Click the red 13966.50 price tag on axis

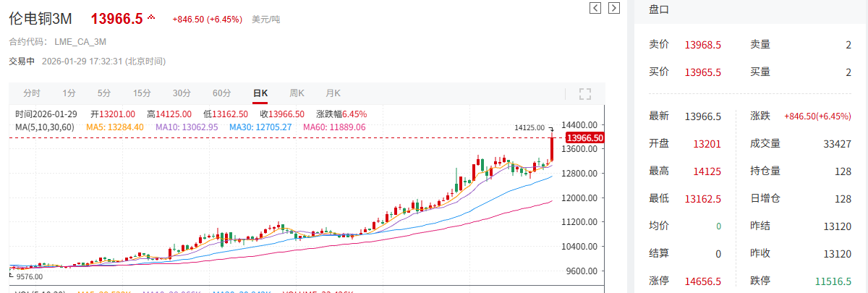click(585, 137)
